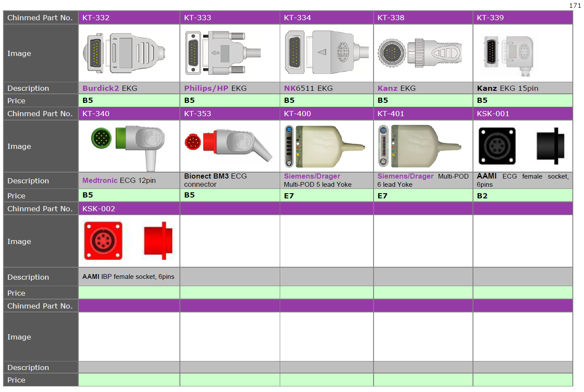Screen dimensions: 584x392
Task: Click the Medtronic brand link
Action: pos(100,181)
